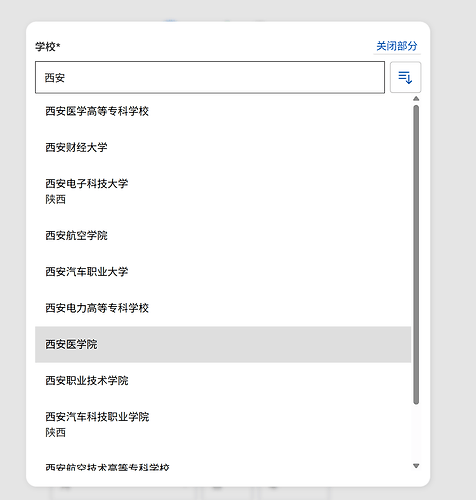Pick 西安航空学院 from the results
Image resolution: width=476 pixels, height=500 pixels.
pos(223,236)
